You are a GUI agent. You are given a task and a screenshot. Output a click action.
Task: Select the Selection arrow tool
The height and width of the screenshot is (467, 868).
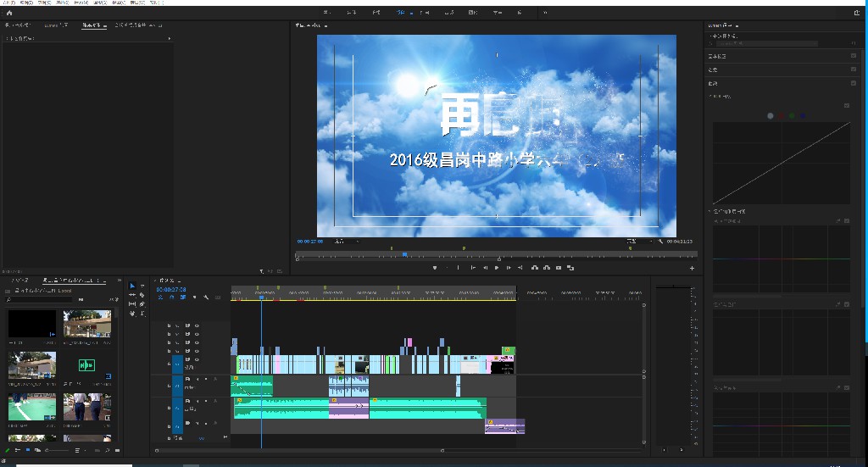point(132,286)
